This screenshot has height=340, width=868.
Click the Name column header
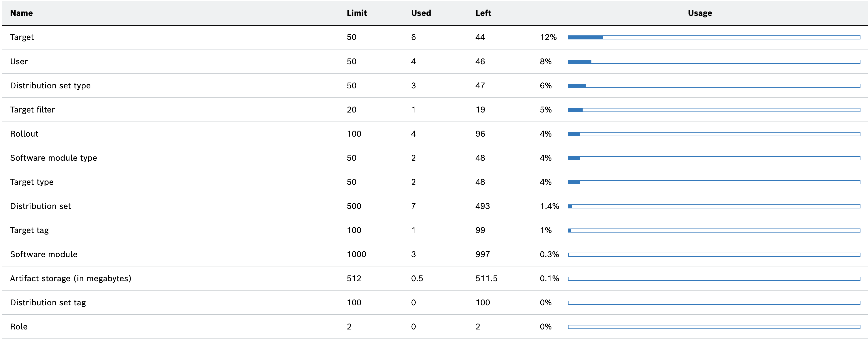coord(22,13)
